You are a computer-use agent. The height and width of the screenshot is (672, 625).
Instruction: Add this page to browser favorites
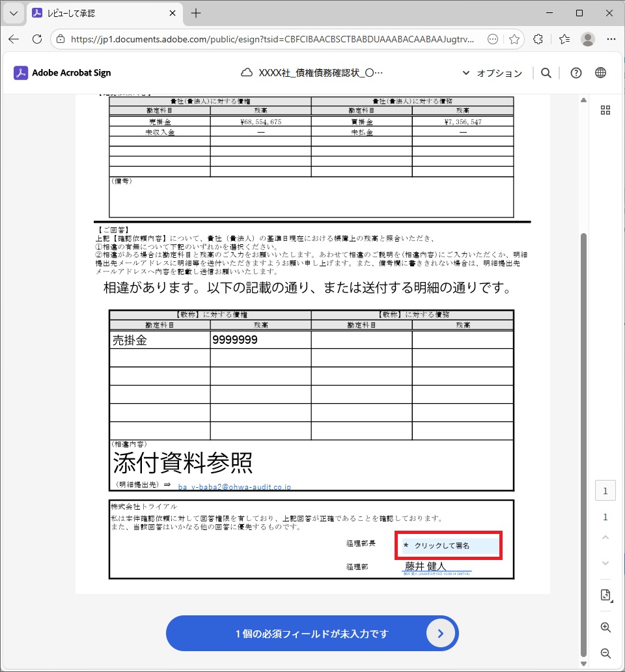pos(514,39)
